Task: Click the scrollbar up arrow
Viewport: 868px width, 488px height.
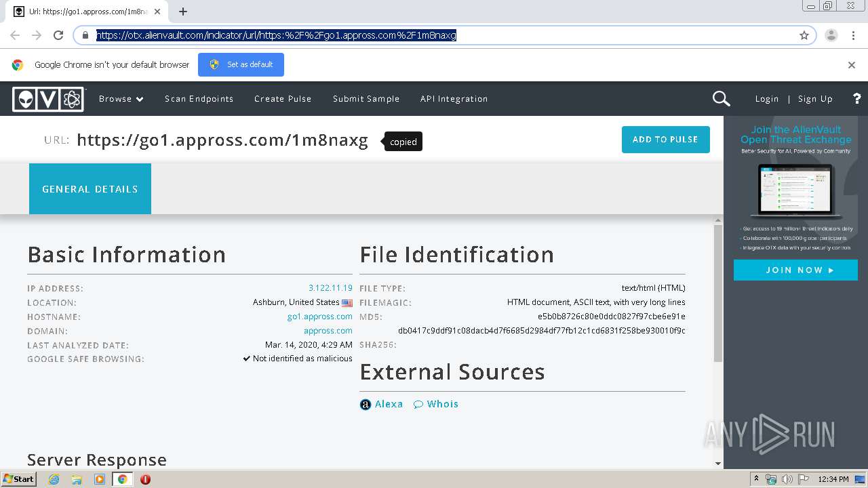Action: pyautogui.click(x=718, y=220)
